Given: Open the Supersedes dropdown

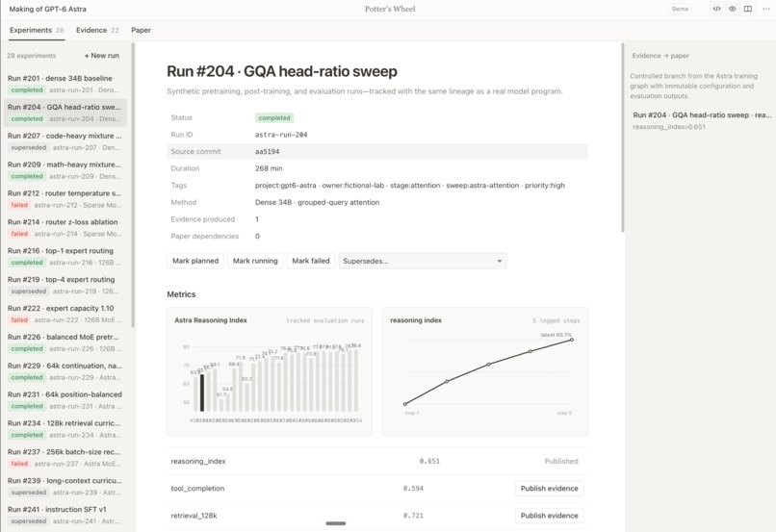Looking at the screenshot, I should point(423,261).
